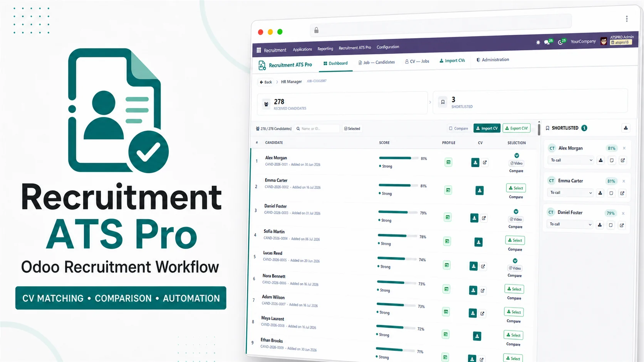The height and width of the screenshot is (362, 644).
Task: Download the shortlist from the SHORTLISTED header
Action: (x=626, y=128)
